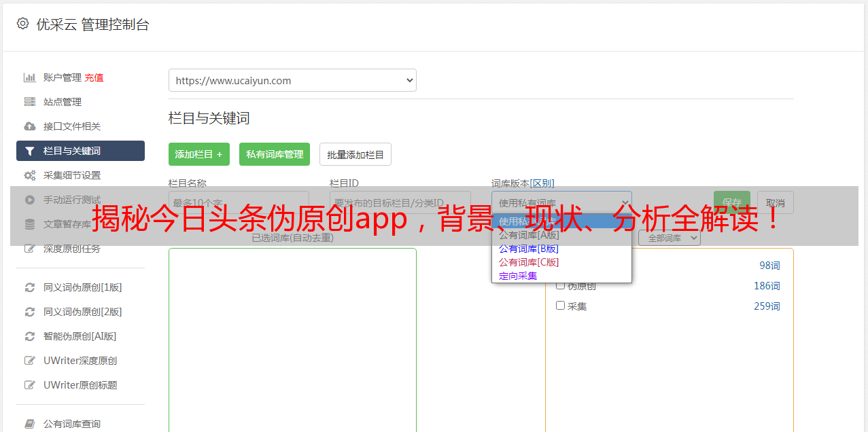Image resolution: width=868 pixels, height=432 pixels.
Task: Click the 取消 button
Action: tap(776, 202)
